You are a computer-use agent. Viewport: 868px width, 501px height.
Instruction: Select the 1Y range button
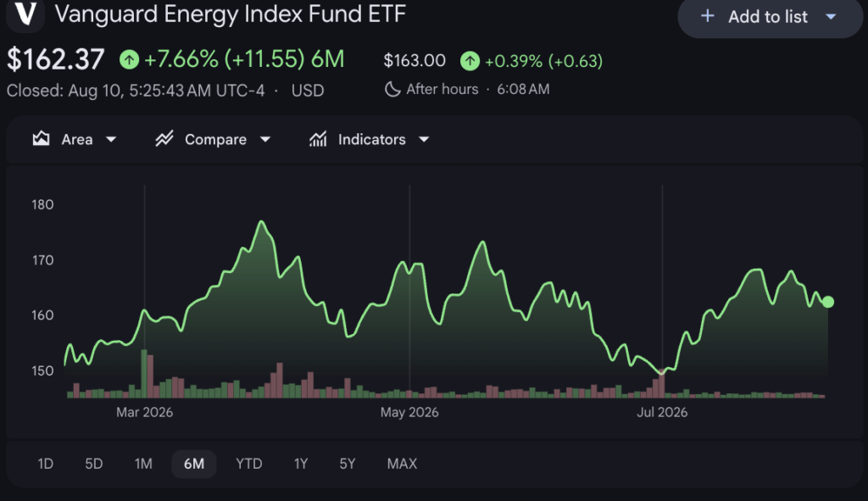[x=301, y=464]
